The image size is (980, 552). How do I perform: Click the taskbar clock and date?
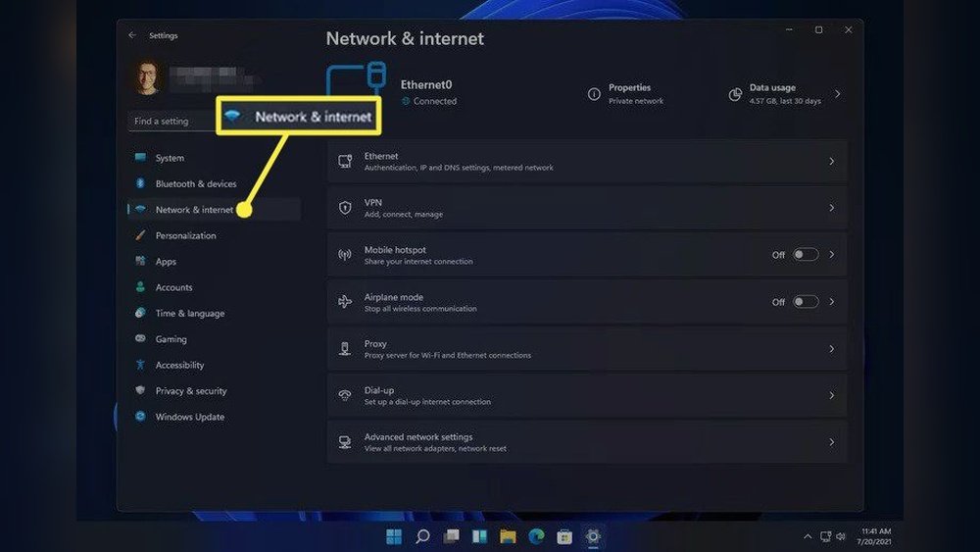pos(875,536)
